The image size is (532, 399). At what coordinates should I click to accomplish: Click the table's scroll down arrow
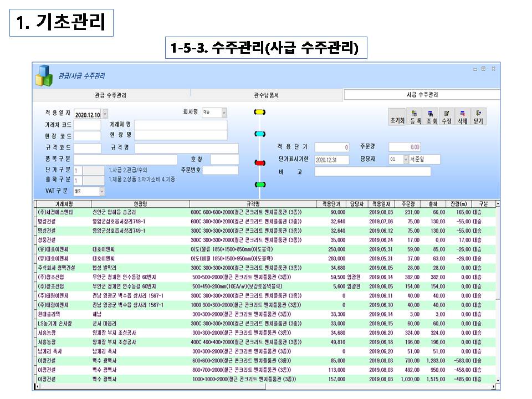click(498, 381)
